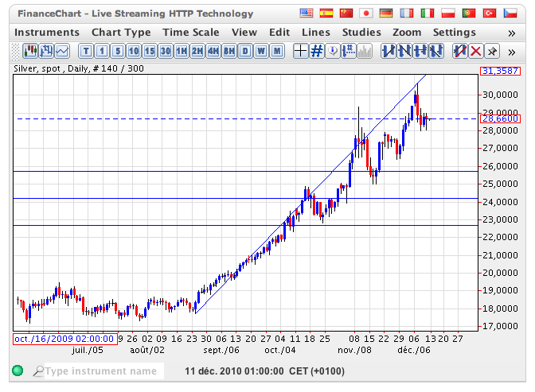This screenshot has width=535, height=392.
Task: Click the green connection status indicator
Action: coord(18,371)
